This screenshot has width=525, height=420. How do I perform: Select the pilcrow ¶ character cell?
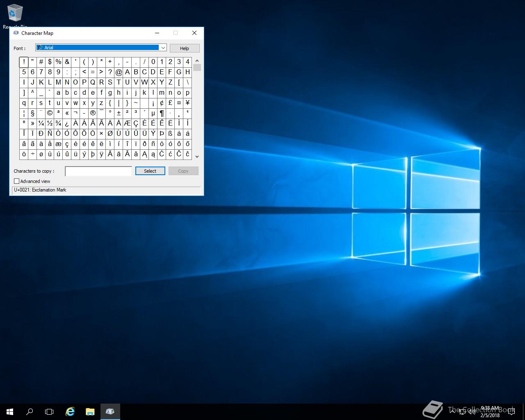click(x=162, y=113)
